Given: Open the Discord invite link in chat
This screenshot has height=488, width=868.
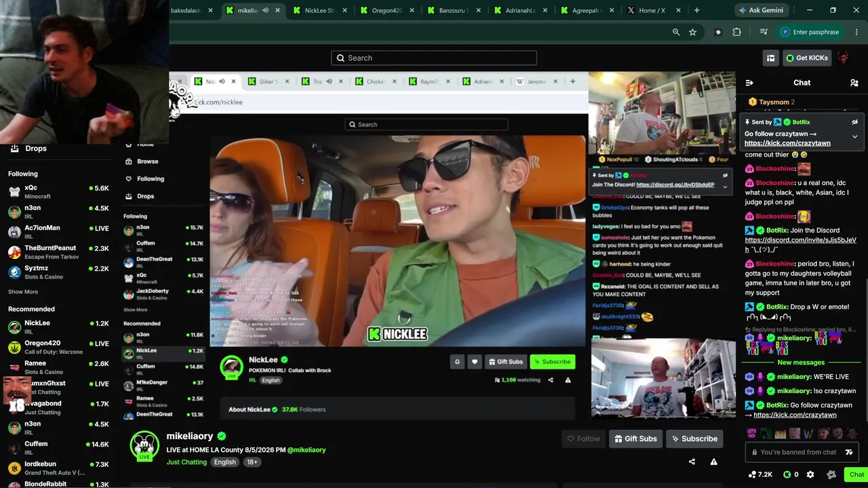Looking at the screenshot, I should [801, 245].
